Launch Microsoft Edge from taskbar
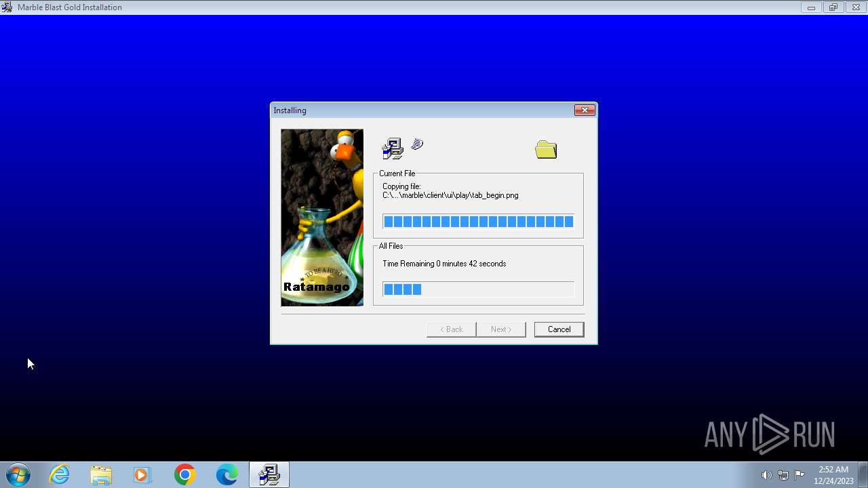 (226, 474)
